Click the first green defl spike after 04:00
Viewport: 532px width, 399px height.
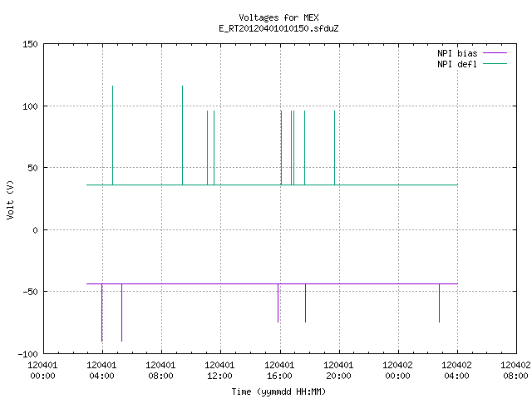tap(113, 135)
